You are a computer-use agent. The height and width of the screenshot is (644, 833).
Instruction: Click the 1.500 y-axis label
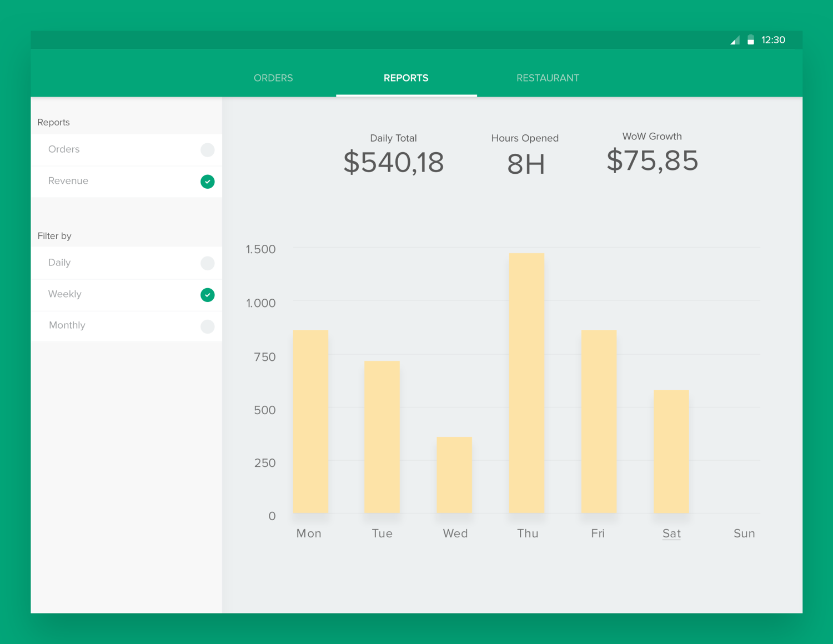(x=261, y=249)
